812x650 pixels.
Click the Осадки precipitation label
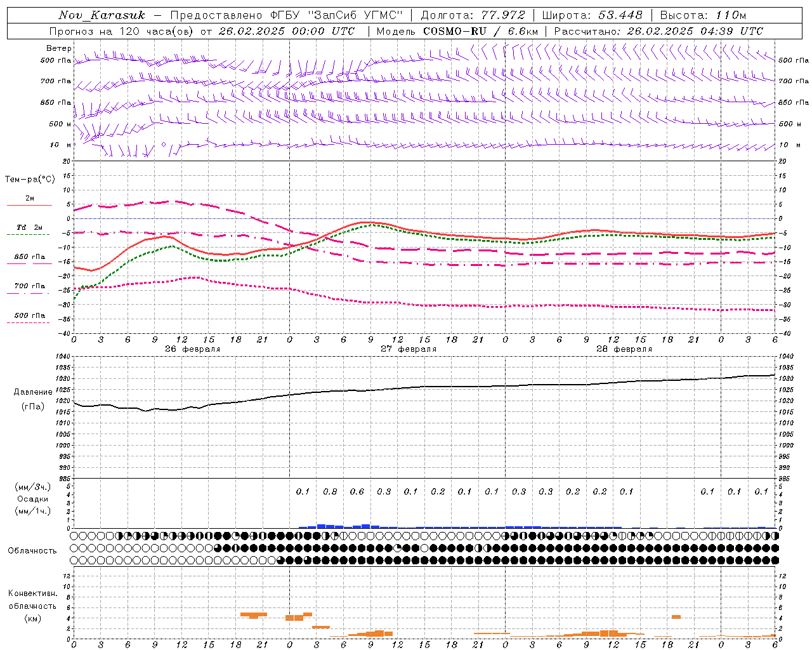(33, 499)
